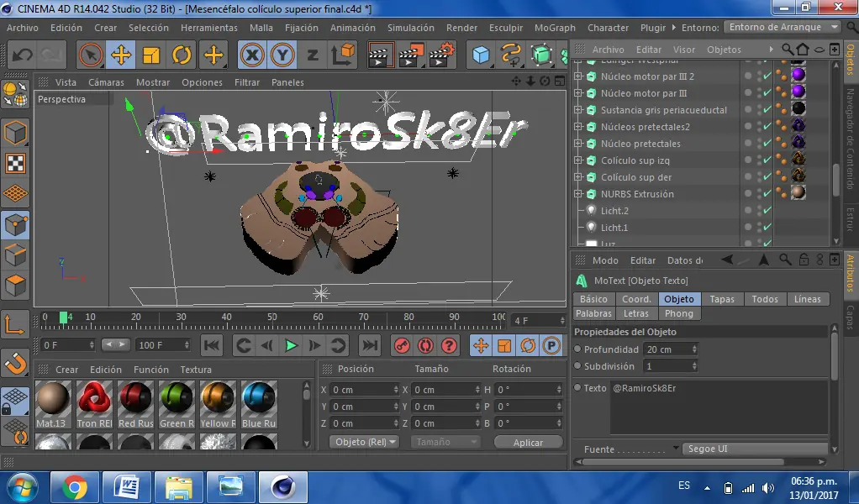Go to end of animation

[x=370, y=345]
